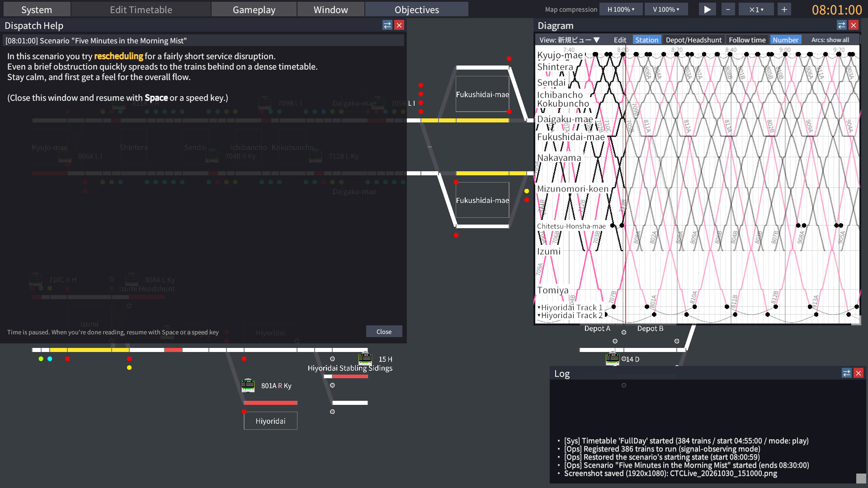Toggle Follow time in Diagram
This screenshot has width=868, height=488.
tap(747, 40)
